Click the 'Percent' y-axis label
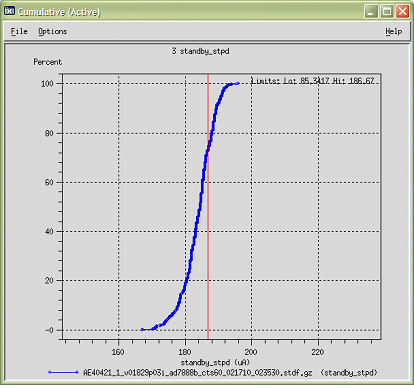 click(x=48, y=62)
